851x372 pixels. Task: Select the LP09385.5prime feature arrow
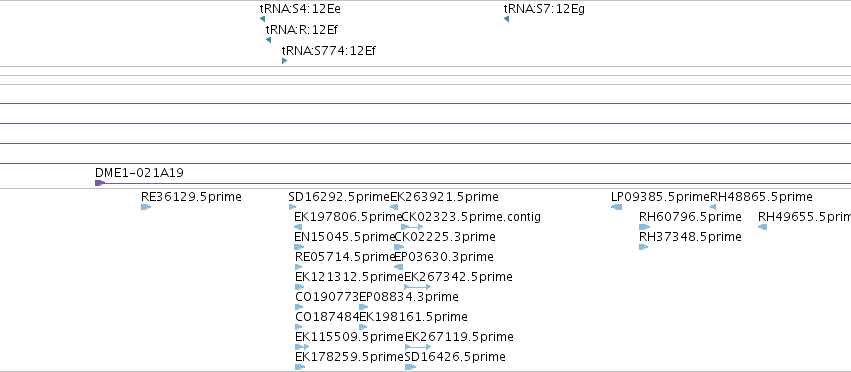point(616,207)
